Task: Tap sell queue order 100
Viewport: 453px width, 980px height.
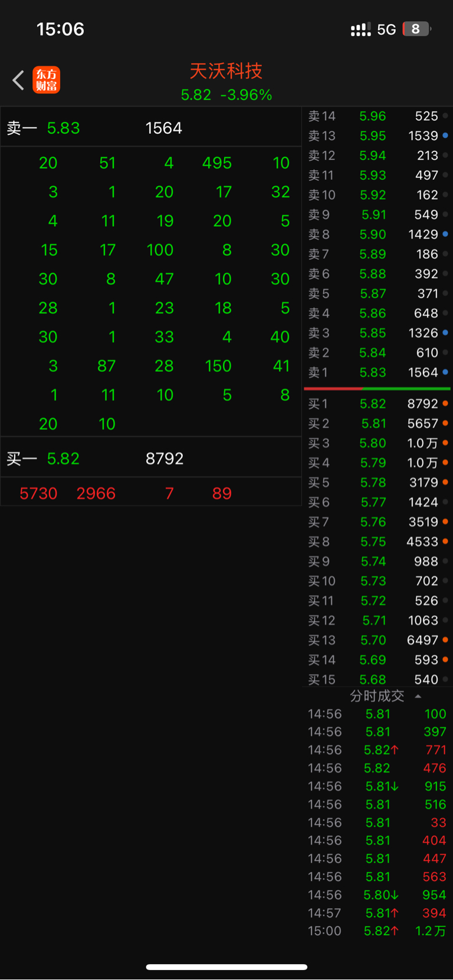Action: [160, 250]
